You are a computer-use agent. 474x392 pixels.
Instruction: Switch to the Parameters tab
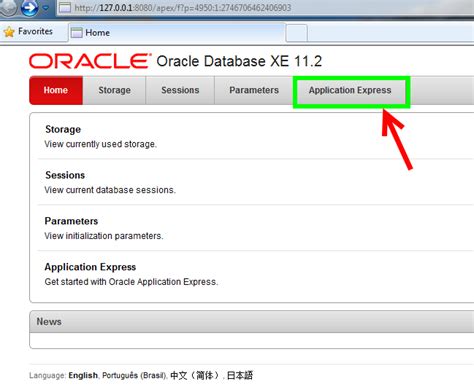[254, 90]
